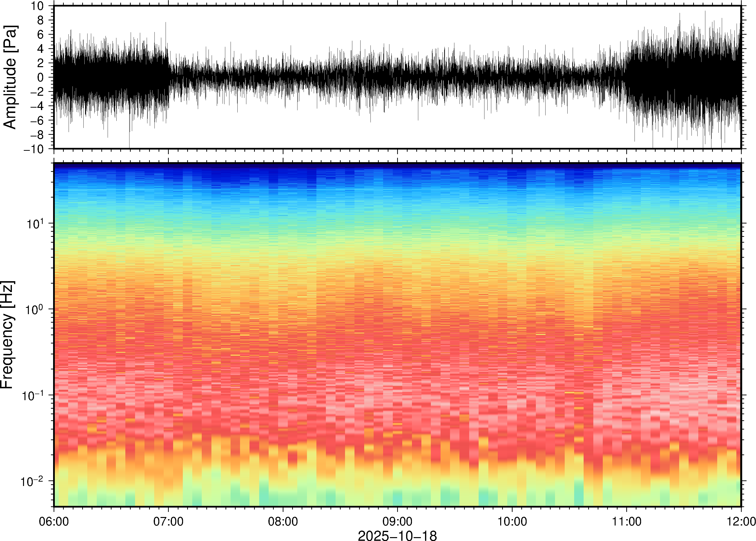
Task: Click the dark blue band atop the spectrogram
Action: click(x=397, y=166)
